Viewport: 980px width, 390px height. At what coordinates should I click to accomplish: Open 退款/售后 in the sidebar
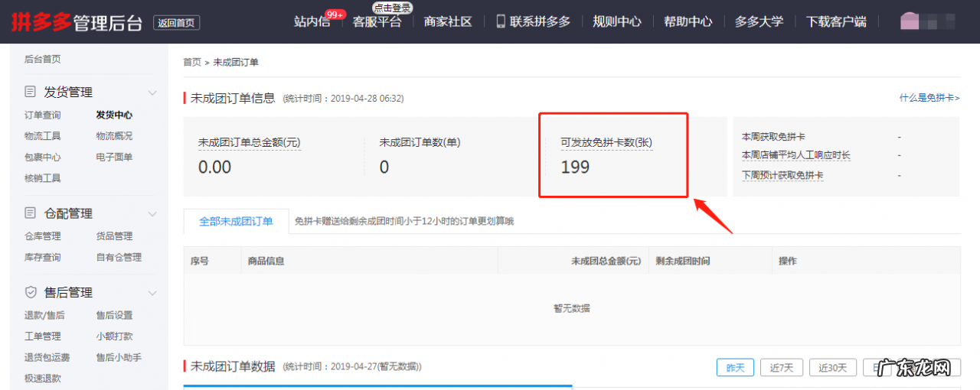point(44,315)
